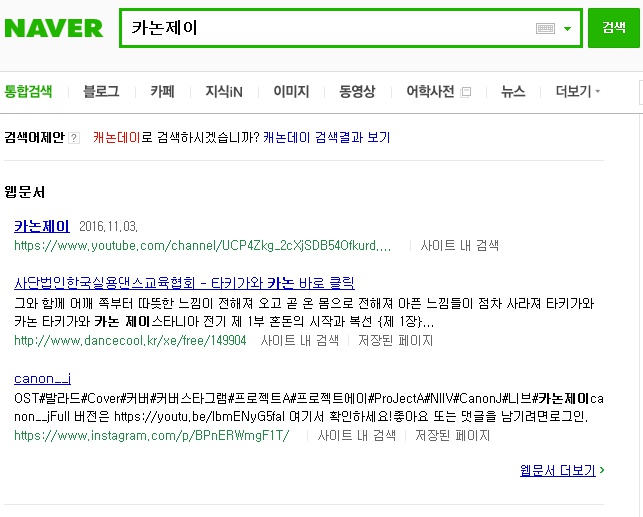Expand the search autocomplete dropdown arrow
The width and height of the screenshot is (643, 517).
(x=568, y=29)
